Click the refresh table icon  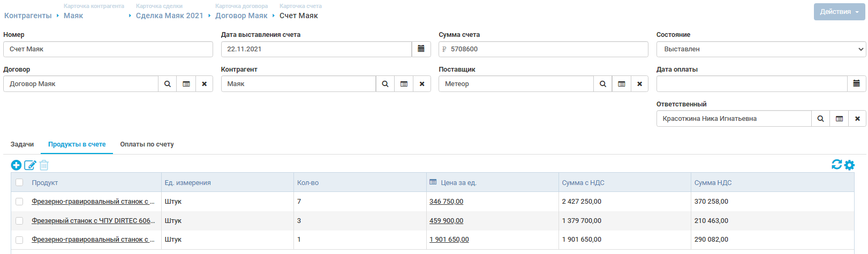click(x=836, y=165)
